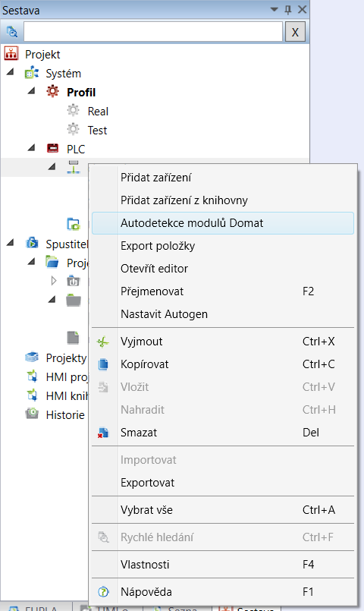
Task: Collapse the Systém tree node
Action: [11, 72]
